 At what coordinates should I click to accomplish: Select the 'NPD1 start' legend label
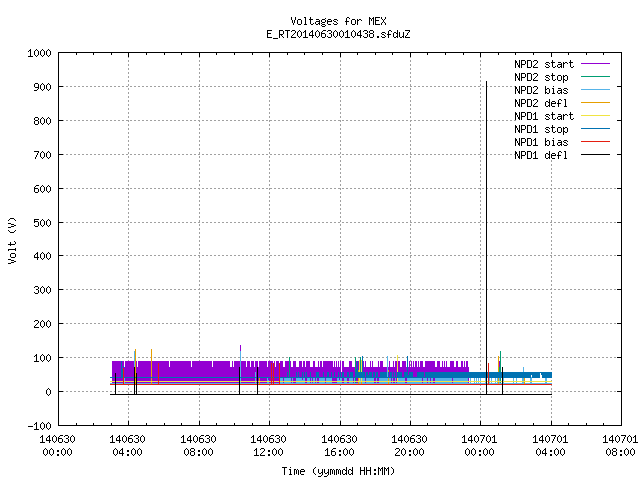coord(544,116)
